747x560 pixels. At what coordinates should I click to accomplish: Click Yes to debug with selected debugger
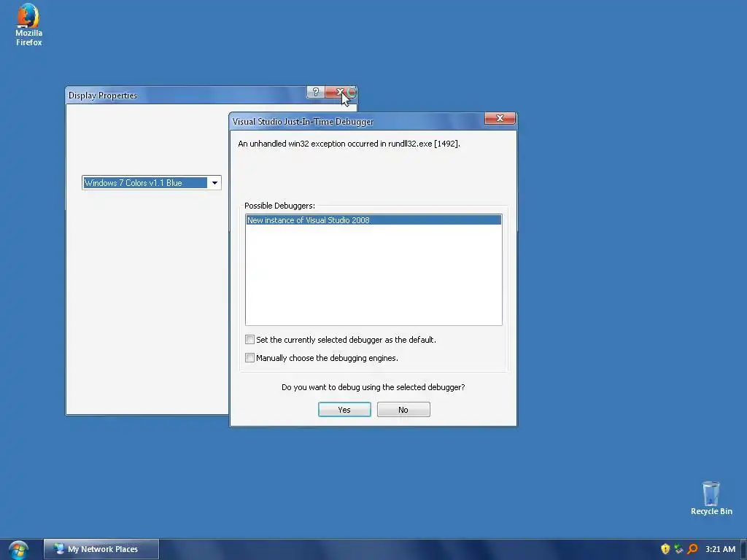(x=344, y=410)
